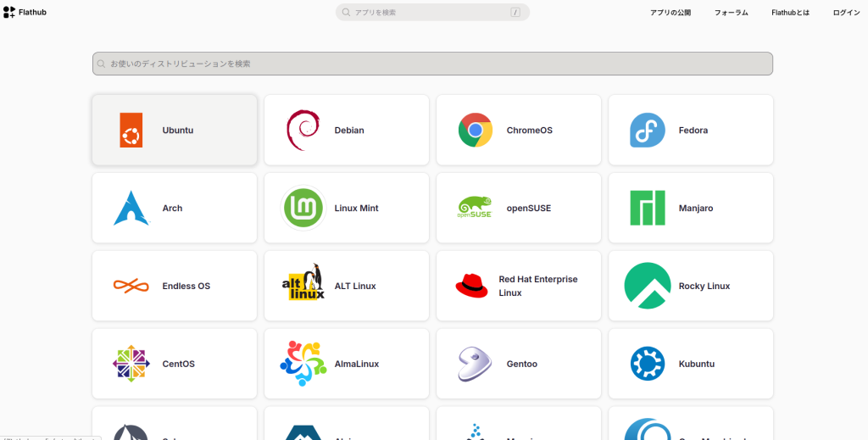
Task: Select the red Debian swirl logo
Action: pos(303,130)
